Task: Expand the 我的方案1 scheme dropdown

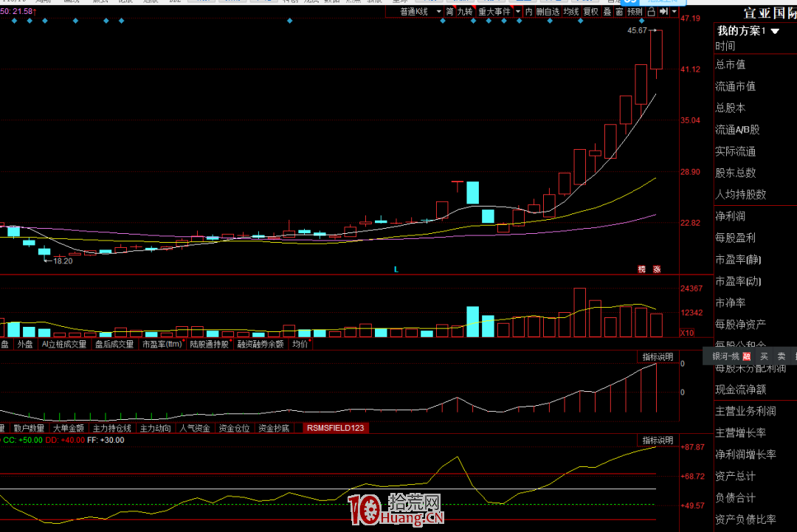Action: pyautogui.click(x=776, y=31)
